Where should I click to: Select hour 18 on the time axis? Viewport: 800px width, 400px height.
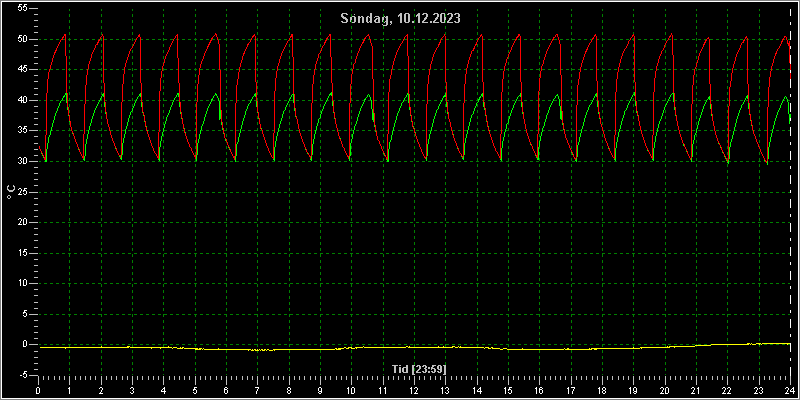point(602,391)
